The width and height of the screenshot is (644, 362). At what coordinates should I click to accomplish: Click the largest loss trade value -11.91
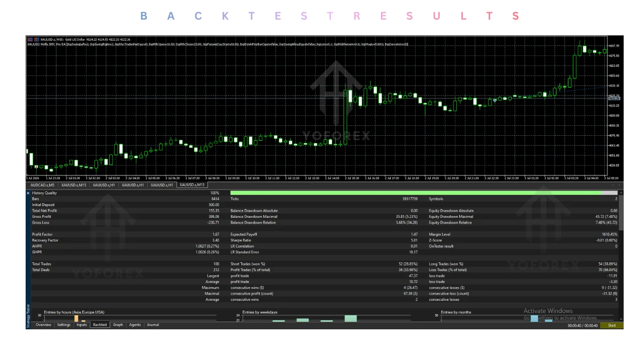point(612,276)
